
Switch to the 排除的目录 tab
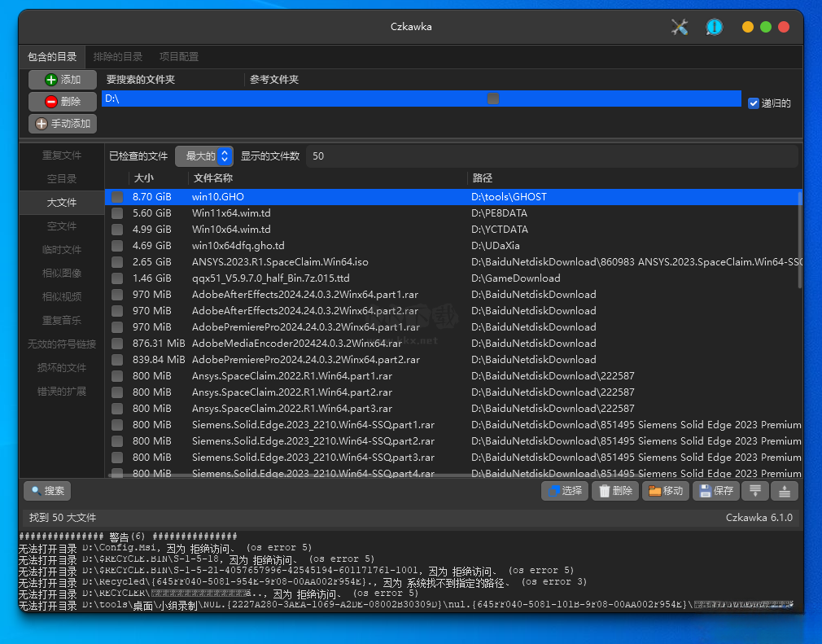coord(118,57)
